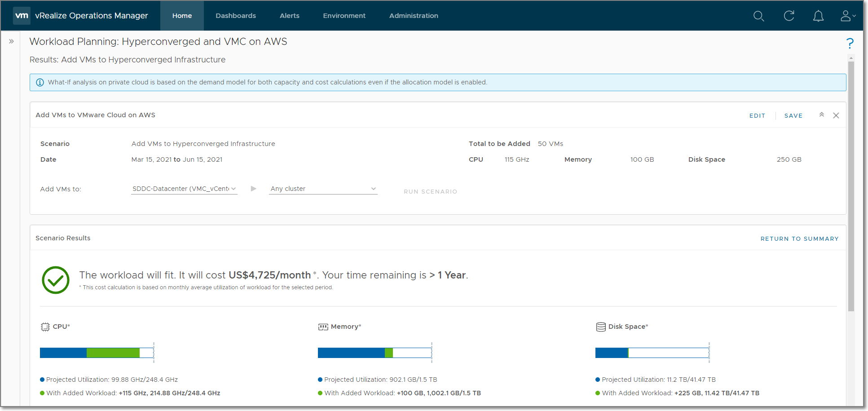Screen dimensions: 868x411
Task: Click the Workload Planning page title
Action: [158, 41]
